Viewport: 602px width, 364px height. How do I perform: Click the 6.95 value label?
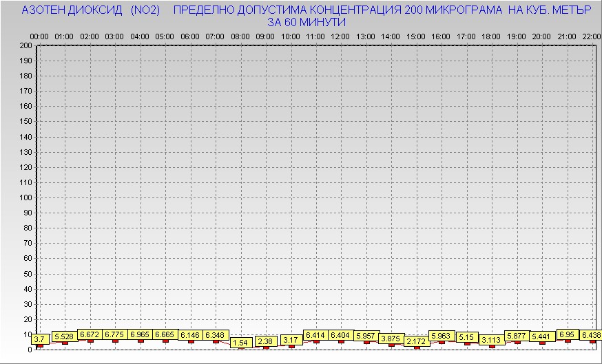567,334
